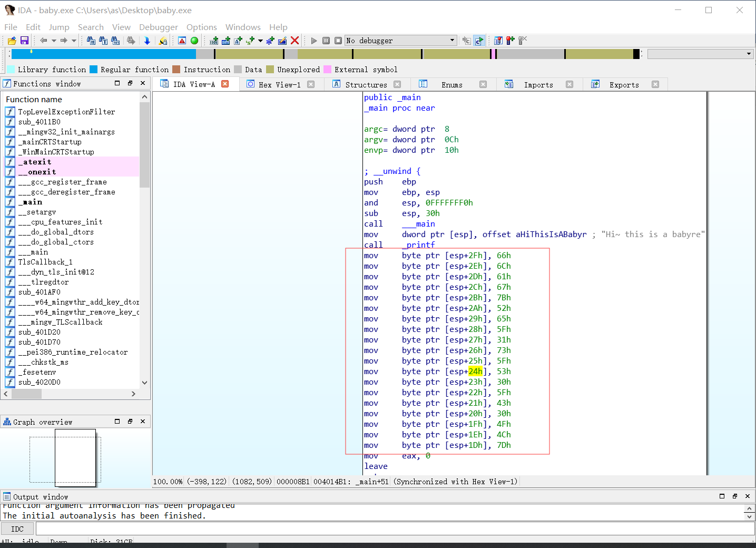Screen dimensions: 756x548
Task: Open the No debugger selection dropdown
Action: point(452,40)
